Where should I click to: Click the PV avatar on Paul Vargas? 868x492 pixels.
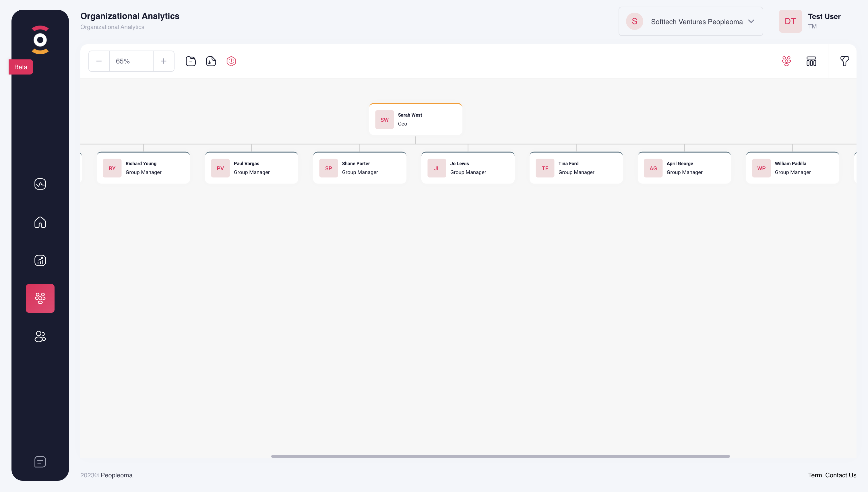click(220, 168)
